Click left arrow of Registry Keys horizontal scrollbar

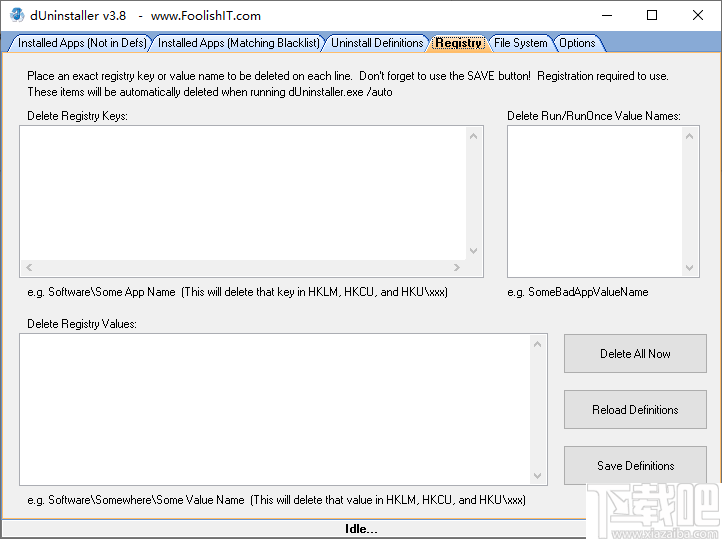click(x=29, y=267)
